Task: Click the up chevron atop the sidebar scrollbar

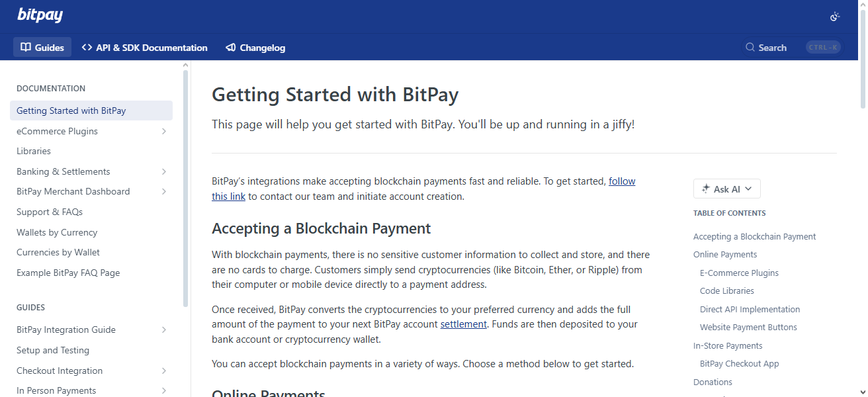Action: pyautogui.click(x=185, y=64)
